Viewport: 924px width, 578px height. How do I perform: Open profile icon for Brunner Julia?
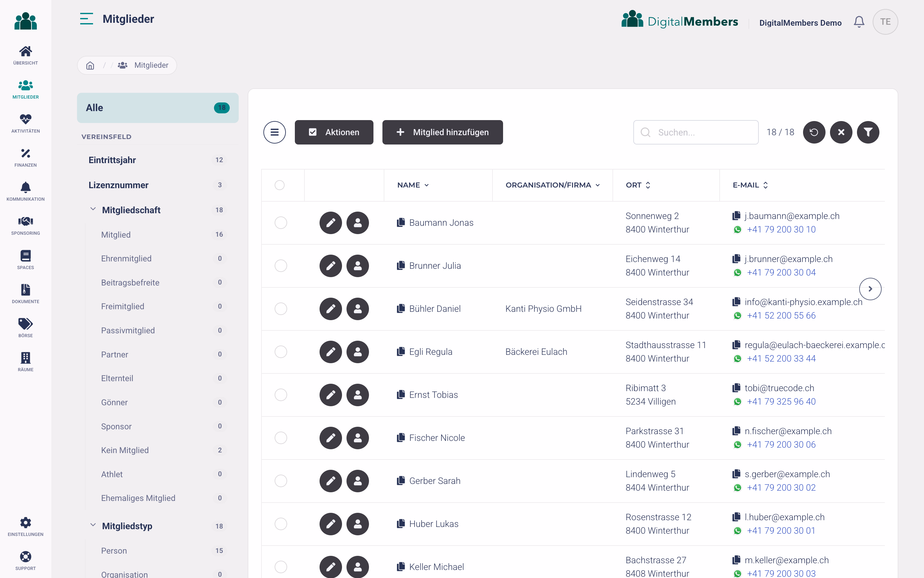coord(358,266)
